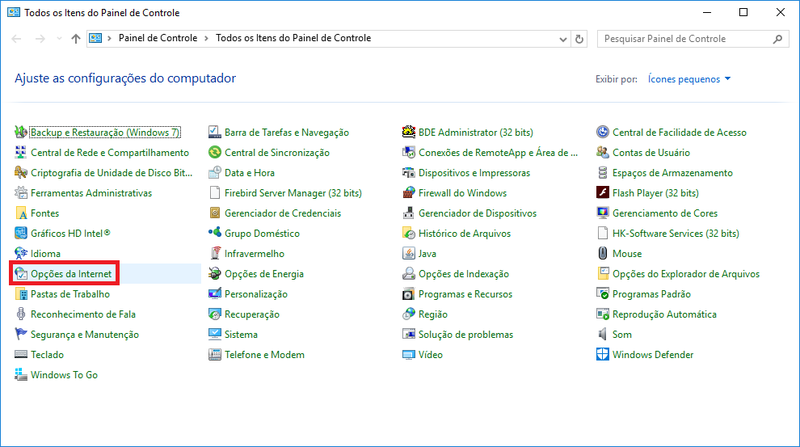Expand the address bar history dropdown arrow

click(x=561, y=39)
